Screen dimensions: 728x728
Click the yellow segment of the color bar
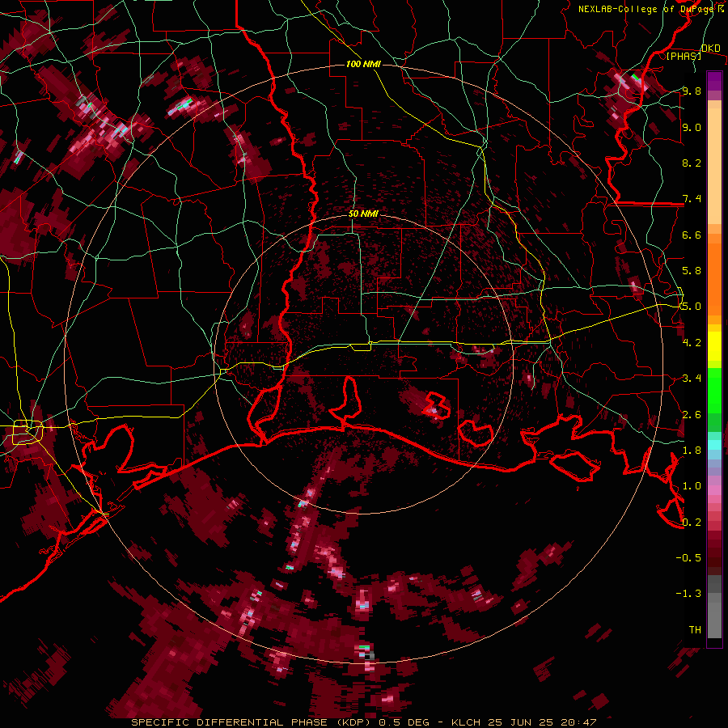point(714,346)
